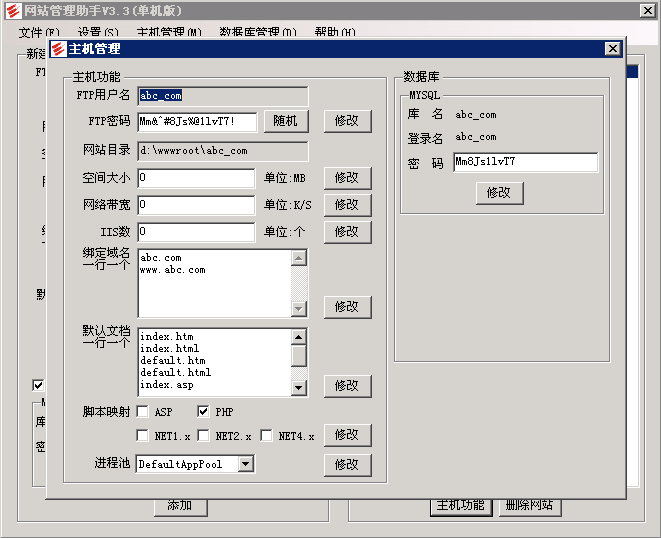Focus the 网站目录 field
This screenshot has width=661, height=538.
click(223, 151)
